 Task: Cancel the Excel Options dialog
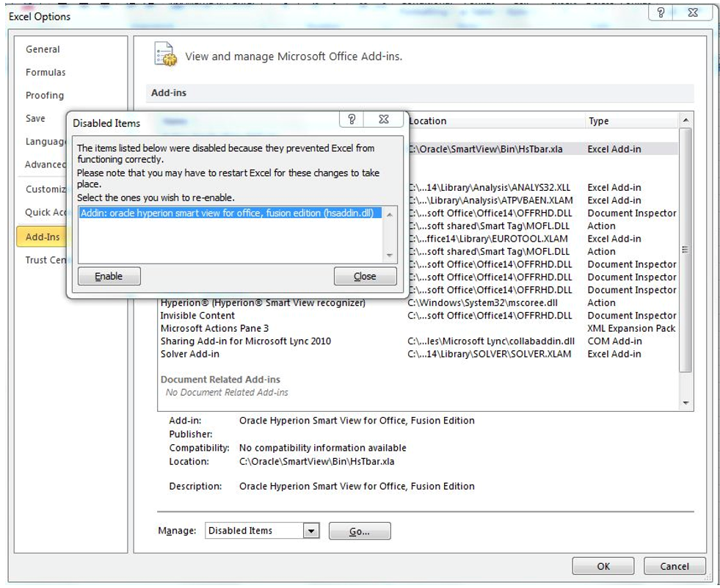point(674,566)
